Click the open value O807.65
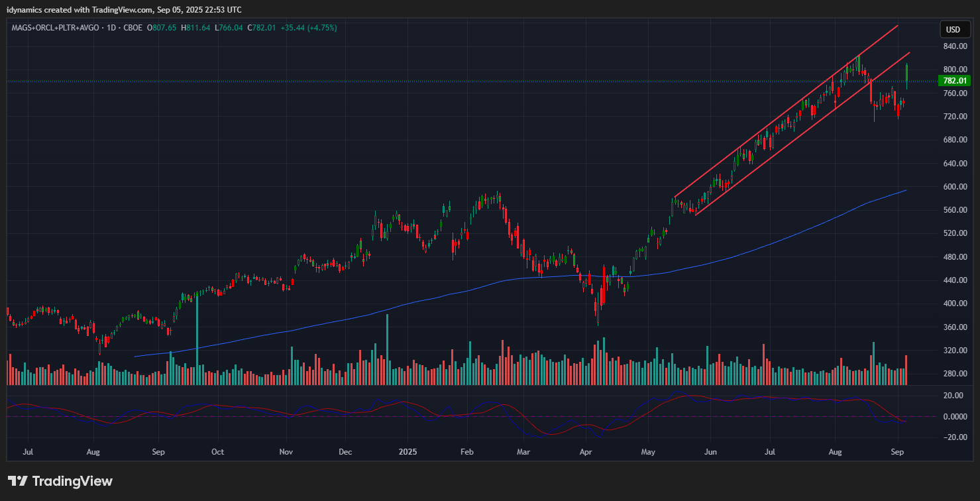 coord(162,28)
